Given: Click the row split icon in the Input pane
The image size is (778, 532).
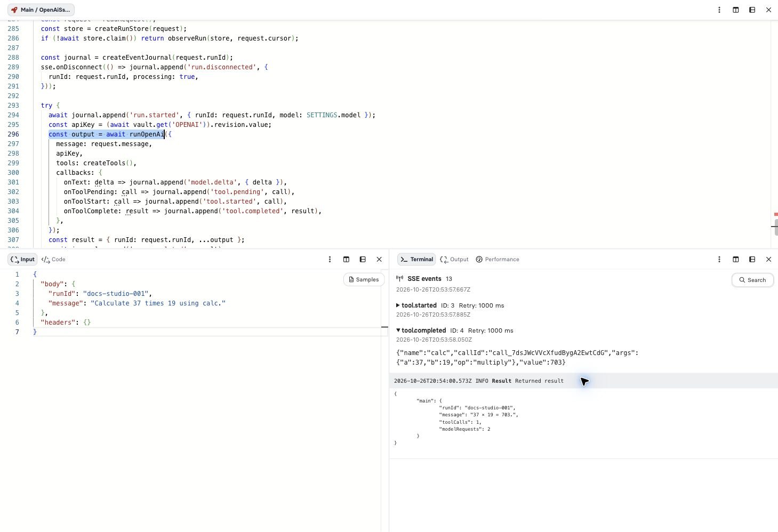Looking at the screenshot, I should point(363,259).
